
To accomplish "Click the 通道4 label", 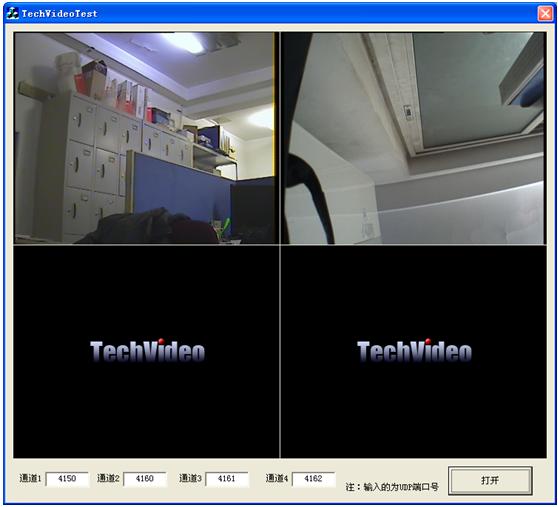I will coord(277,478).
